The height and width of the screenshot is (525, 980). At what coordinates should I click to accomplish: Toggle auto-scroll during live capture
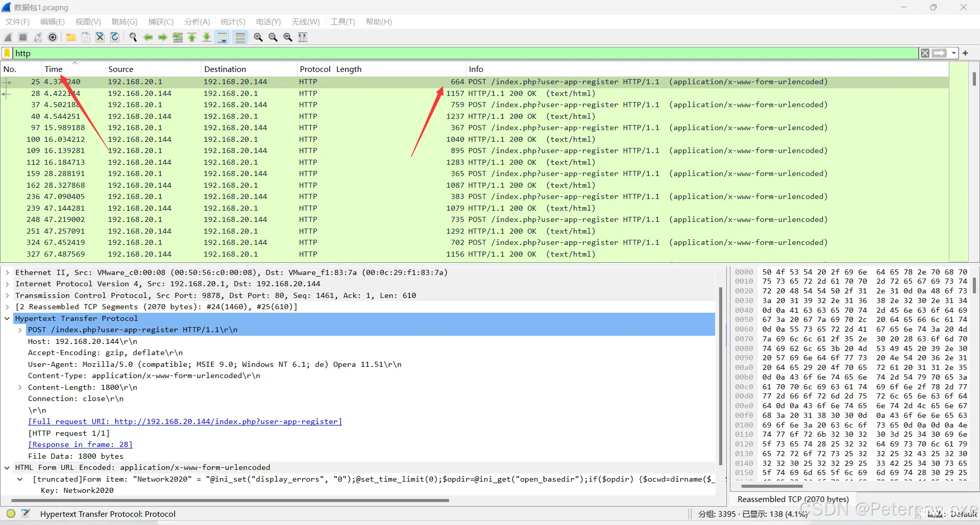pyautogui.click(x=222, y=37)
